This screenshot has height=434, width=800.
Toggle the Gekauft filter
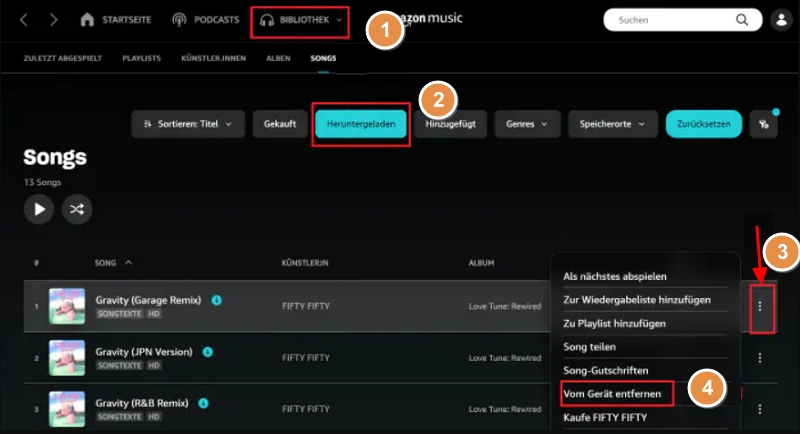(x=280, y=124)
